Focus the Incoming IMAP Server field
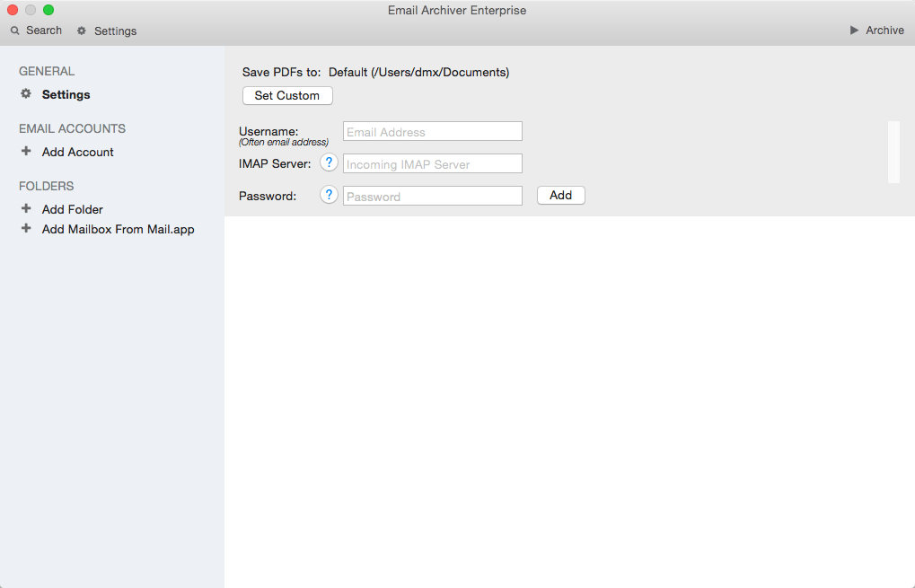 [x=433, y=163]
